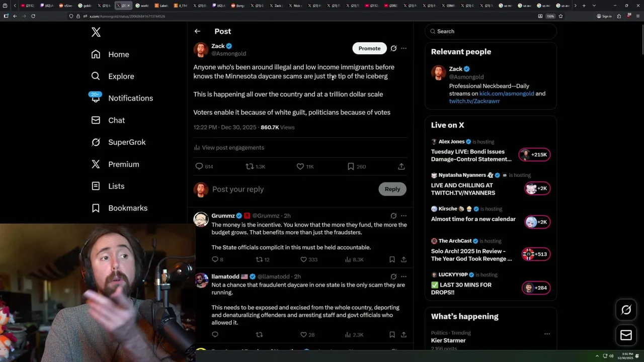Bookmark Grummz's reply

[392, 259]
